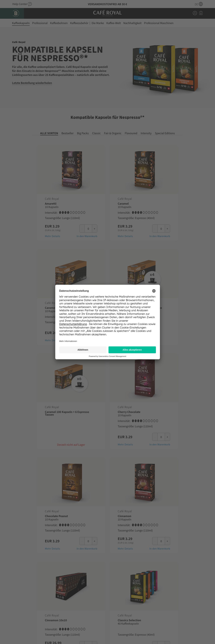This screenshot has width=215, height=644.
Task: Open the Help Center question mark icon
Action: [30, 4]
